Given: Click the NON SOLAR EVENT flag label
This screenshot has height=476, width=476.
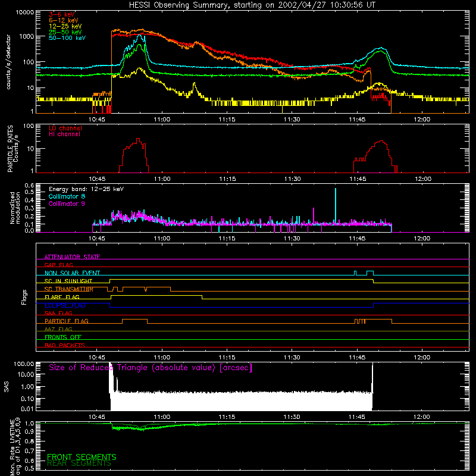Looking at the screenshot, I should coord(72,273).
